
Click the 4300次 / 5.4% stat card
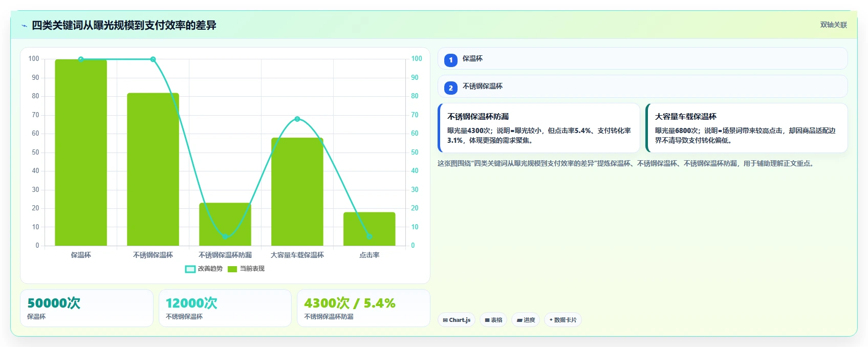363,308
